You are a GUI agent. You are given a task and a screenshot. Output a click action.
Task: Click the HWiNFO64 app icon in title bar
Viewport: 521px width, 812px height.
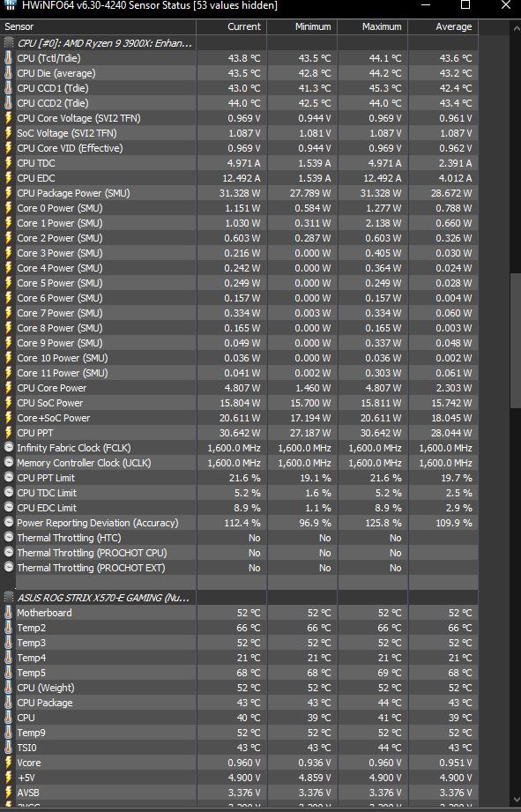(x=11, y=5)
